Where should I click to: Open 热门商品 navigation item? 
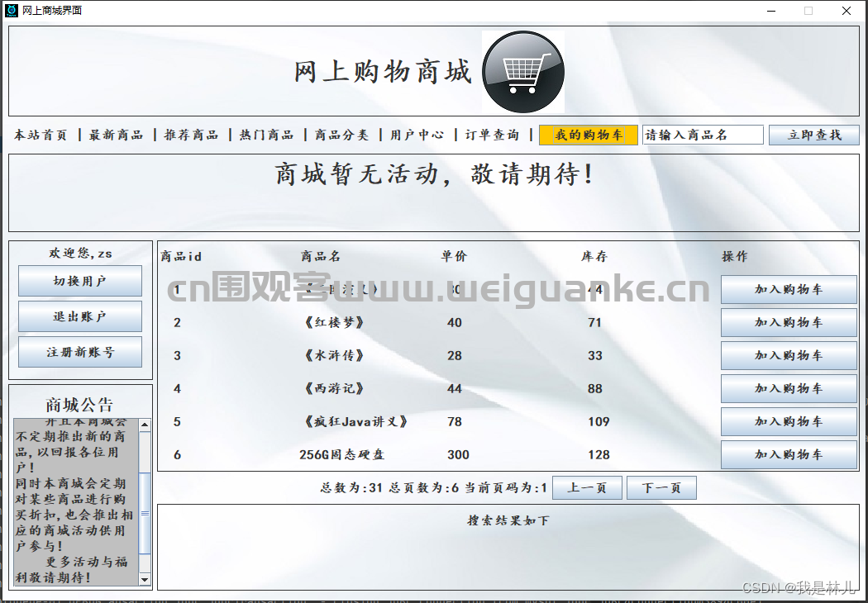267,135
